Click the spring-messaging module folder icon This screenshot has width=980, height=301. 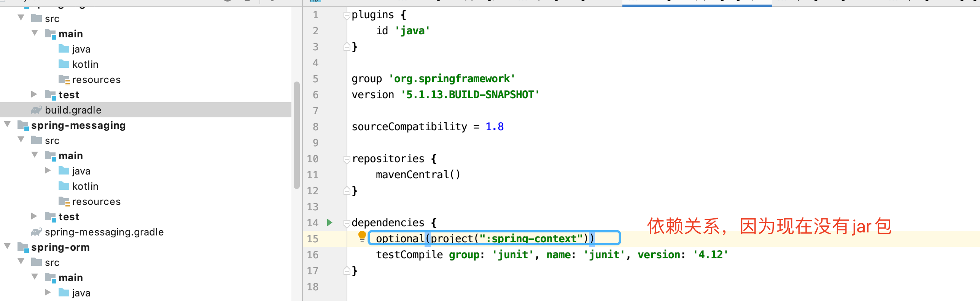point(23,125)
